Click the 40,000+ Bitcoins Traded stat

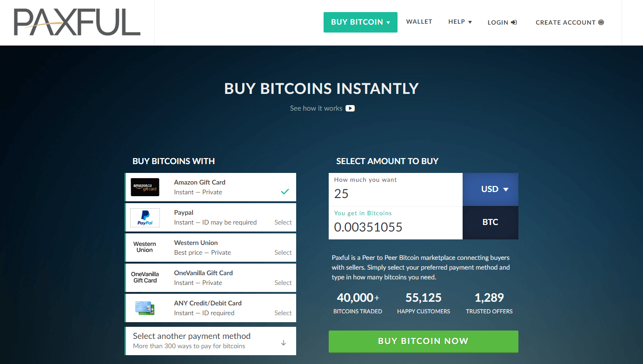358,304
